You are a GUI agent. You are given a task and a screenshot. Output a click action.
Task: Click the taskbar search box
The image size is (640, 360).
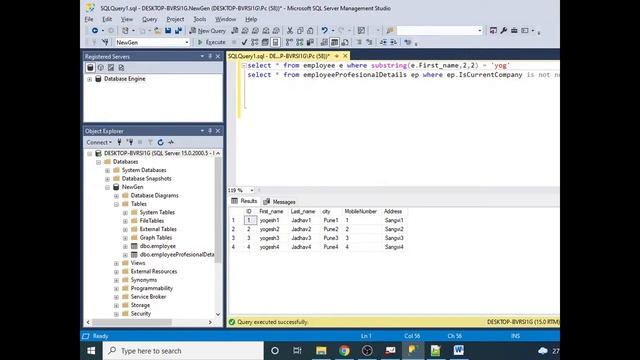183,351
